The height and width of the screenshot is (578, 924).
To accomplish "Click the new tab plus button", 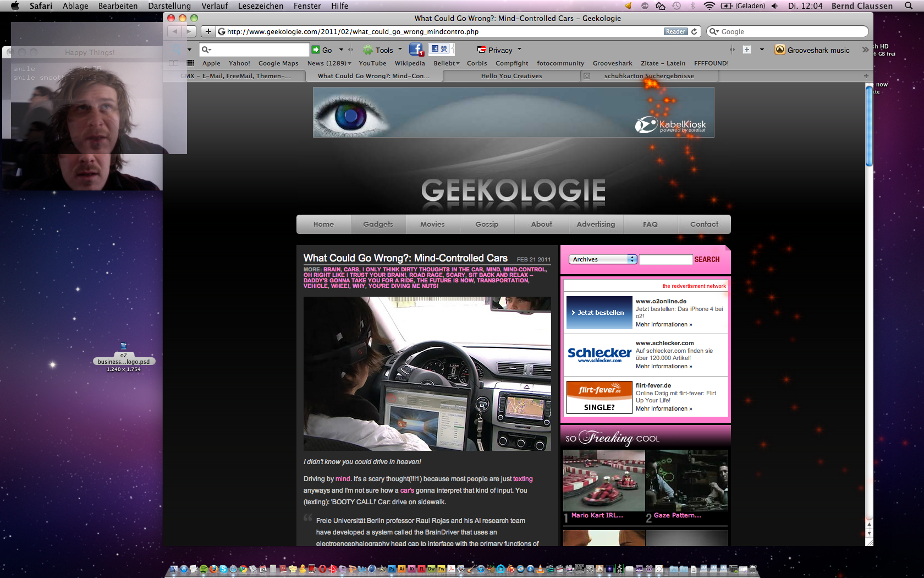I will 866,76.
